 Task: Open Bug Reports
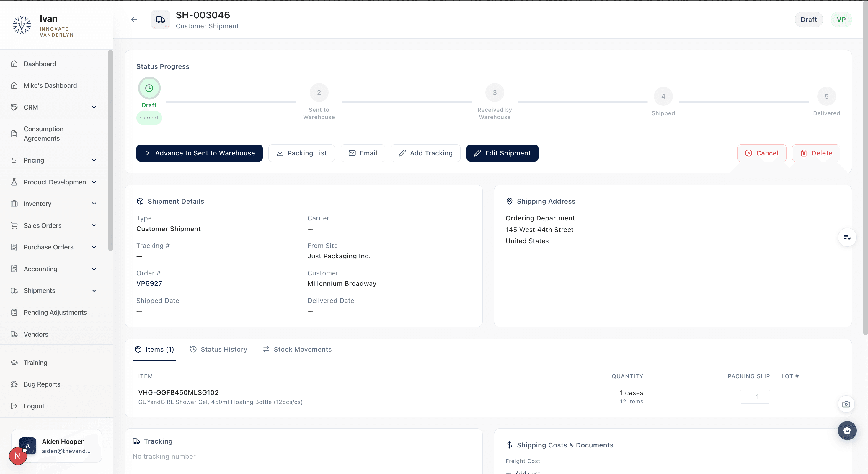pos(42,384)
